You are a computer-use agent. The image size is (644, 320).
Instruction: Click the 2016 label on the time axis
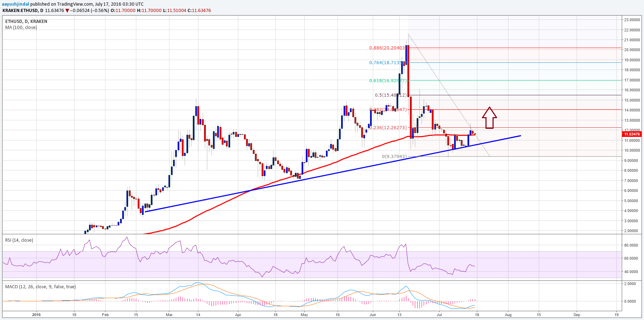coord(36,315)
